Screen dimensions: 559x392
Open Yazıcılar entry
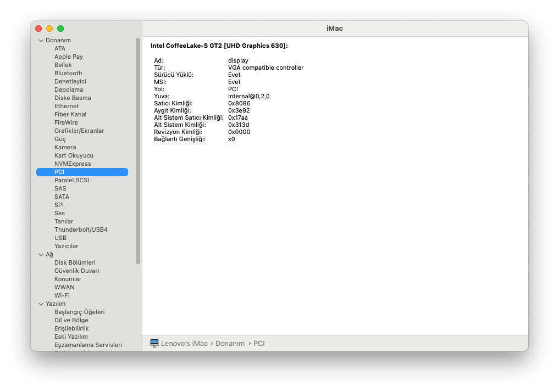click(67, 246)
